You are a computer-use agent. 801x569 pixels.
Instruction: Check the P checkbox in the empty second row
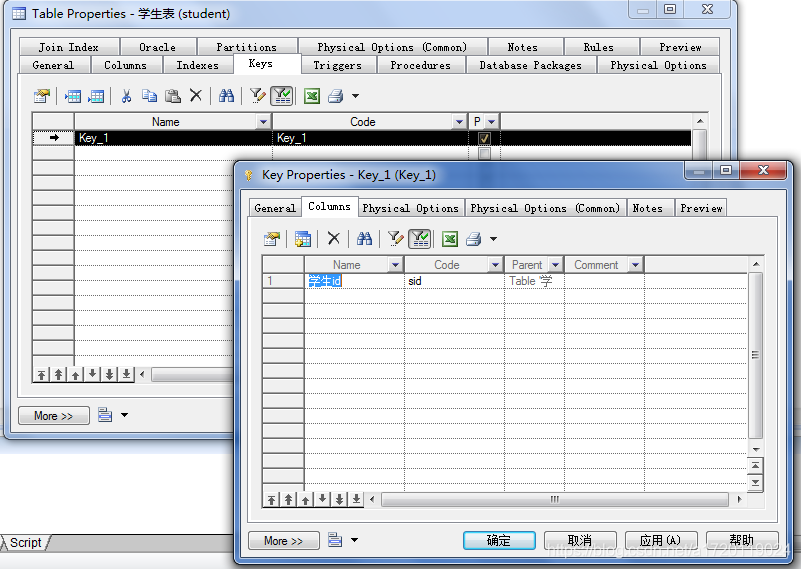click(484, 153)
